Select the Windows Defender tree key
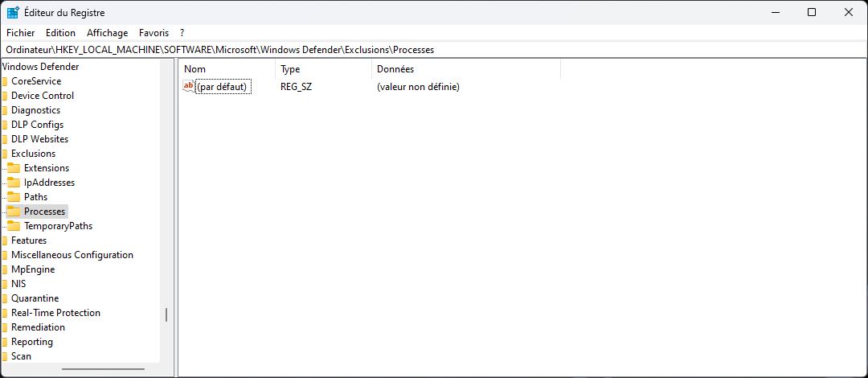 (40, 67)
